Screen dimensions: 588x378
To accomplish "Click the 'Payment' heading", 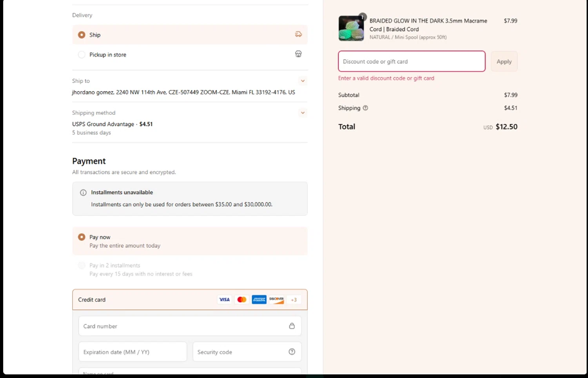I will click(x=89, y=161).
